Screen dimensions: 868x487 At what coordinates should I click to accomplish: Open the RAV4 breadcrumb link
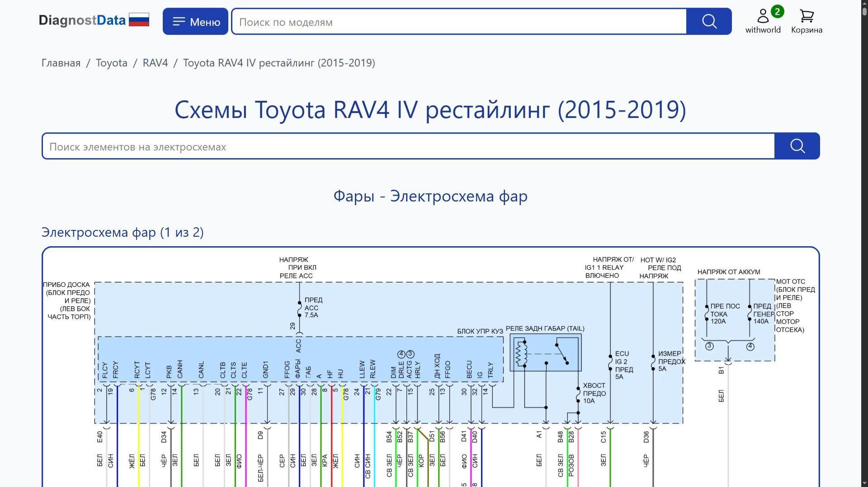[155, 63]
